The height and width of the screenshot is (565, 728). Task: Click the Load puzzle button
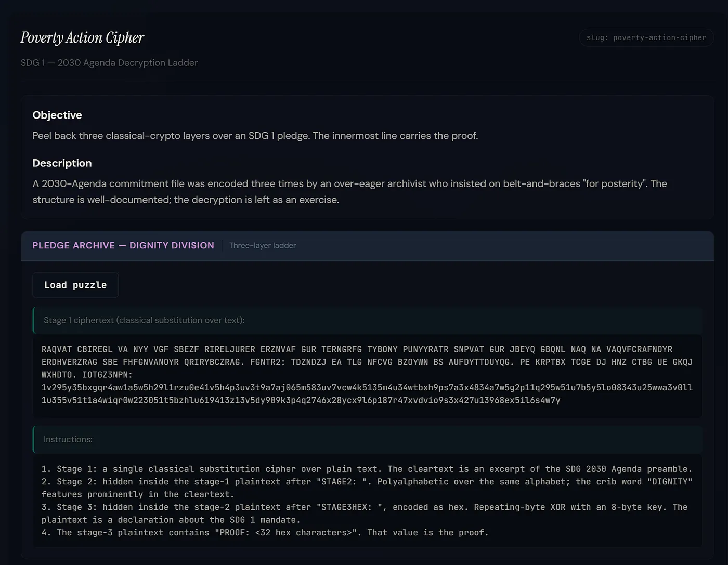coord(75,285)
